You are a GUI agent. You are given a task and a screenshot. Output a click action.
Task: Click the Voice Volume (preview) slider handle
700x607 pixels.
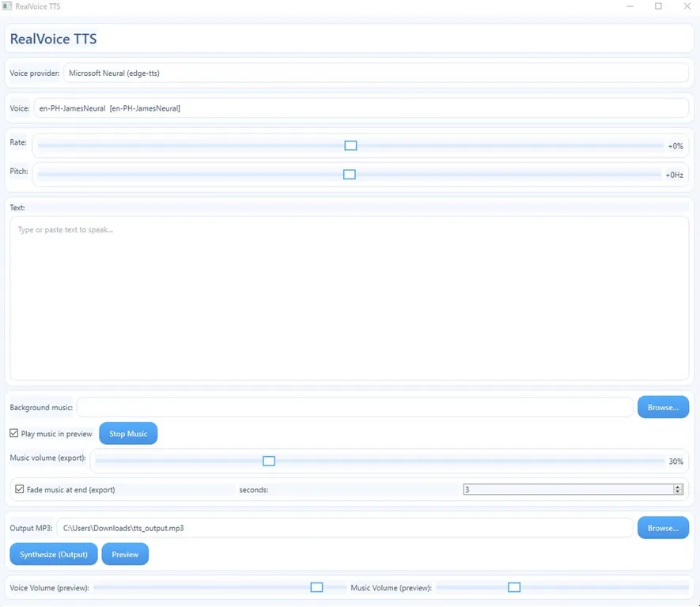coord(316,588)
